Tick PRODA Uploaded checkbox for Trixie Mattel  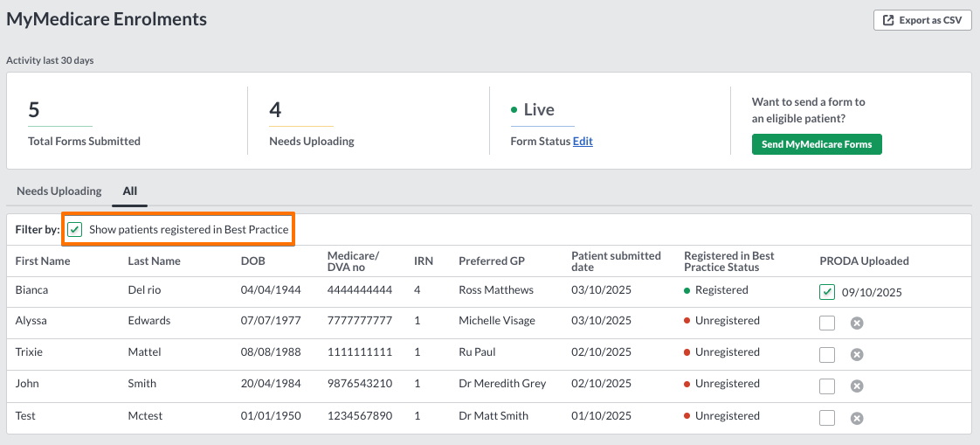tap(827, 354)
